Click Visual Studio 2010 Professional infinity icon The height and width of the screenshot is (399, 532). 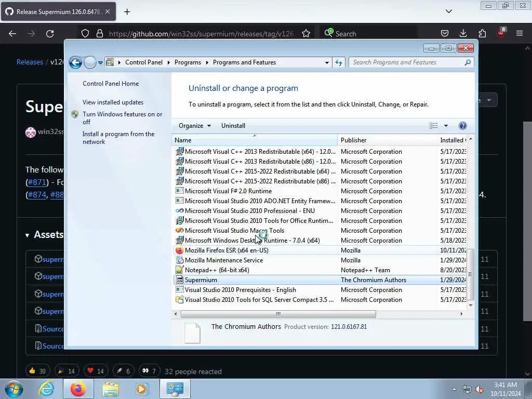pos(179,211)
